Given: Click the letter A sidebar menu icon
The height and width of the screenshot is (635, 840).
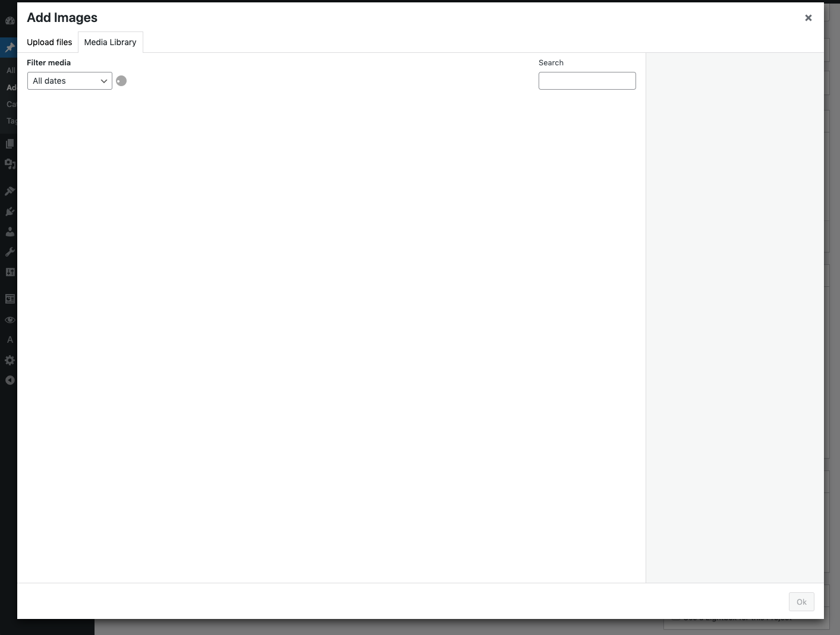Looking at the screenshot, I should (x=10, y=340).
